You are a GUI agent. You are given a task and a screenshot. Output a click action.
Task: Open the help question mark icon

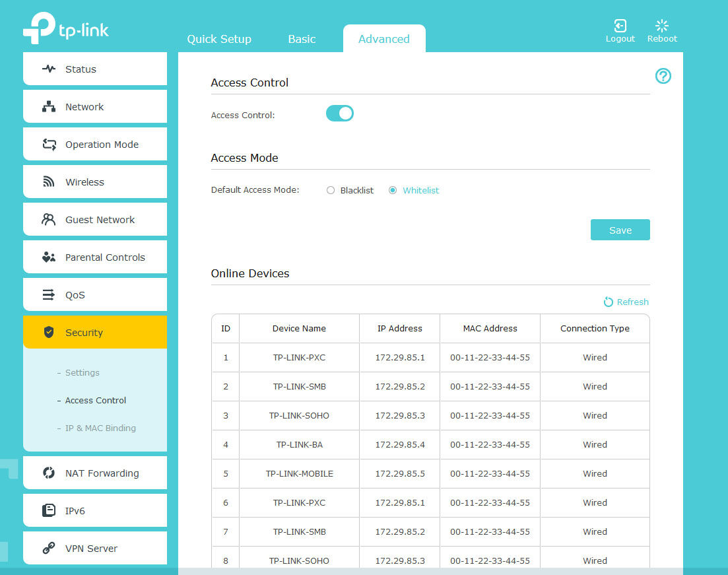(x=663, y=76)
